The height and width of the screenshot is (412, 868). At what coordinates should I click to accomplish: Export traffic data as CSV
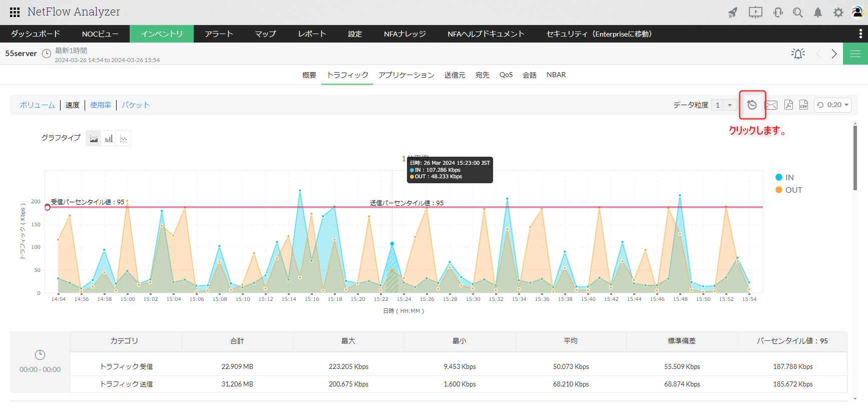803,105
